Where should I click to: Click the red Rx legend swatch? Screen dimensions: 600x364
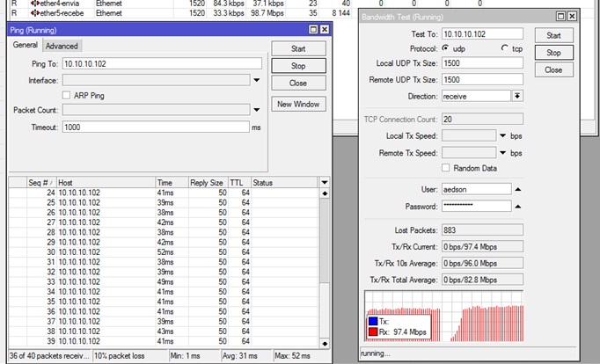tap(373, 331)
